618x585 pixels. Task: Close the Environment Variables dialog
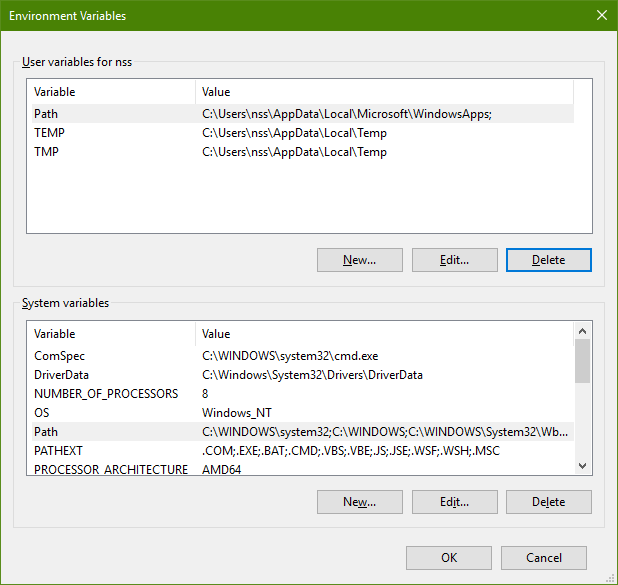pyautogui.click(x=600, y=15)
